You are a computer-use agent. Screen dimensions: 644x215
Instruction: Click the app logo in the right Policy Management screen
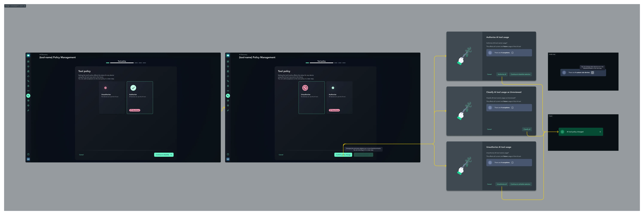click(x=228, y=55)
